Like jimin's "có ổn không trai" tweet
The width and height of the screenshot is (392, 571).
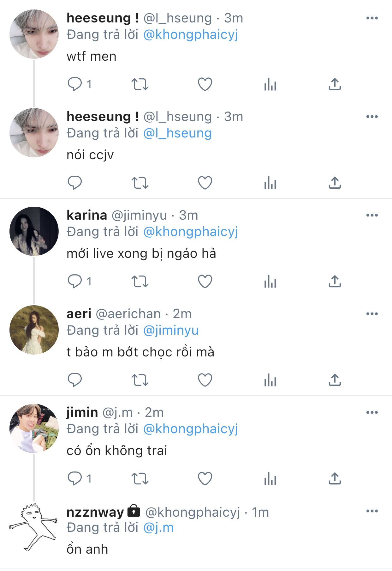pyautogui.click(x=205, y=478)
